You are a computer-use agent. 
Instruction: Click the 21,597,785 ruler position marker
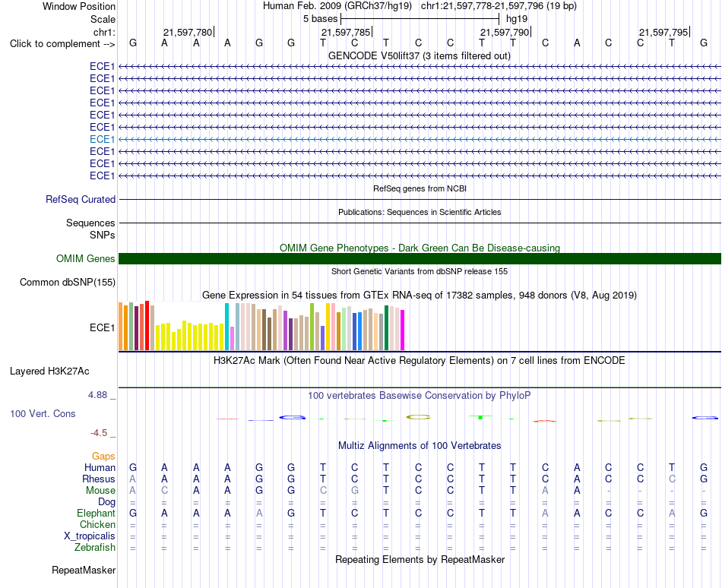[x=347, y=32]
